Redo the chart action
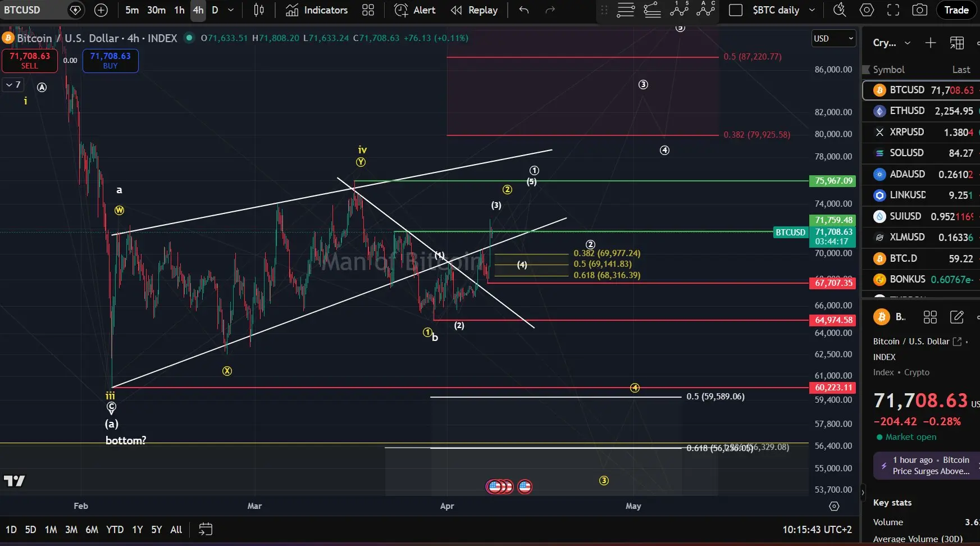This screenshot has height=546, width=980. pos(550,10)
